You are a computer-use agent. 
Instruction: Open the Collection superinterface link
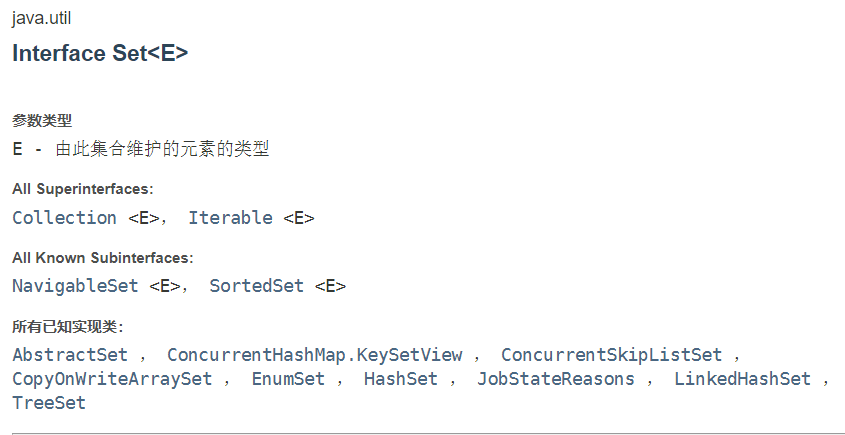(x=64, y=218)
